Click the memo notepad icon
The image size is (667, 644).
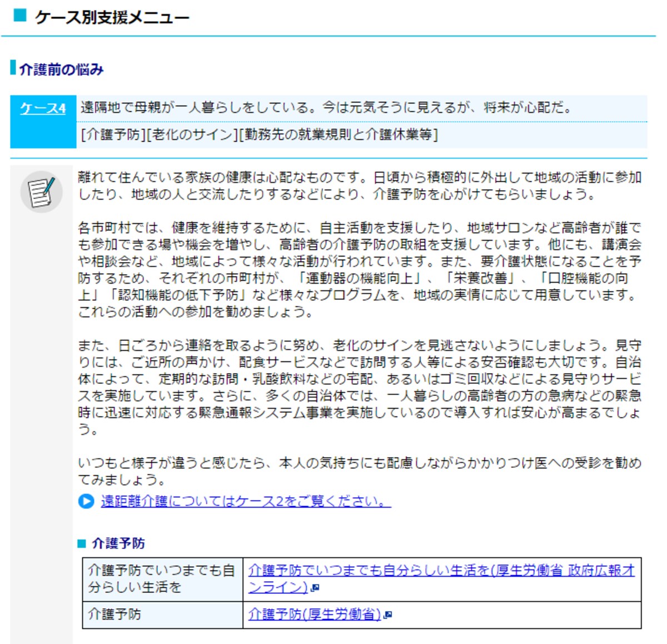42,191
